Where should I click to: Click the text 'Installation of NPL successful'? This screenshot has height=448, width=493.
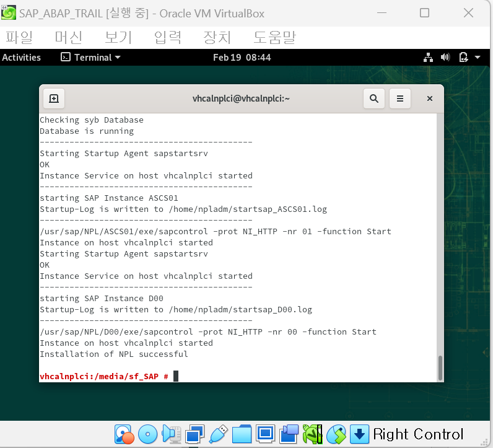click(x=114, y=354)
